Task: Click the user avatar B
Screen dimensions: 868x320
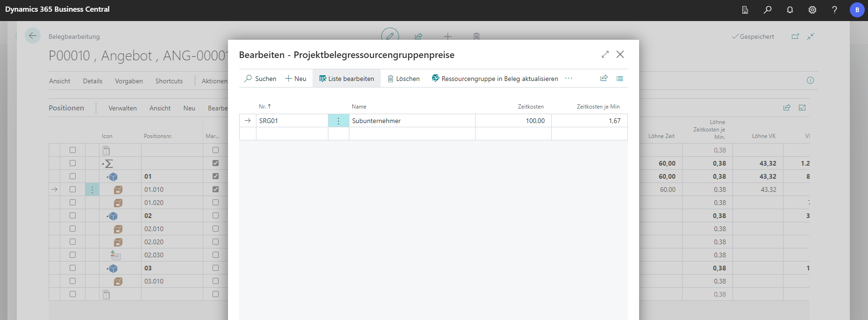Action: [857, 10]
